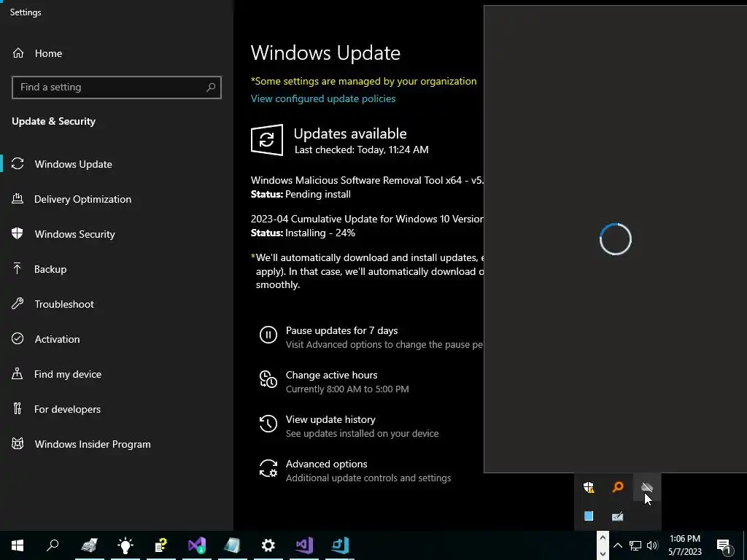The width and height of the screenshot is (747, 560).
Task: Select the Backup sidebar item
Action: (x=50, y=269)
